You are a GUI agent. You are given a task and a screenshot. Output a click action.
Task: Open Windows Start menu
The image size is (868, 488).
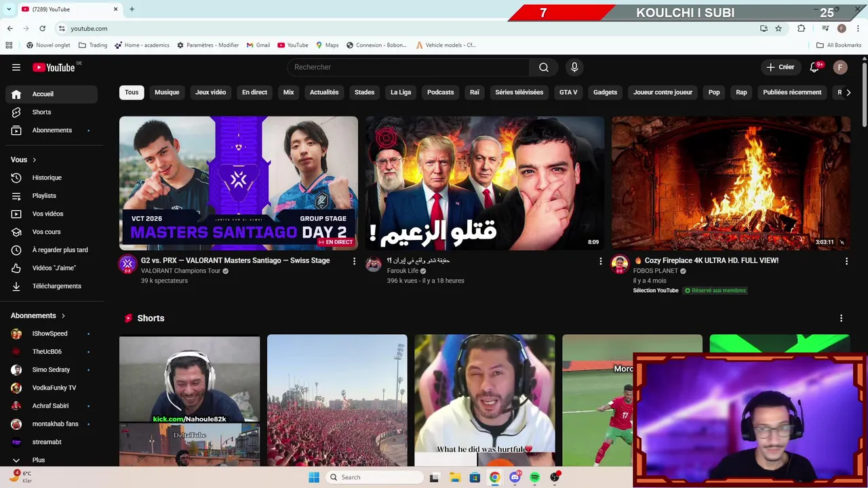(314, 477)
